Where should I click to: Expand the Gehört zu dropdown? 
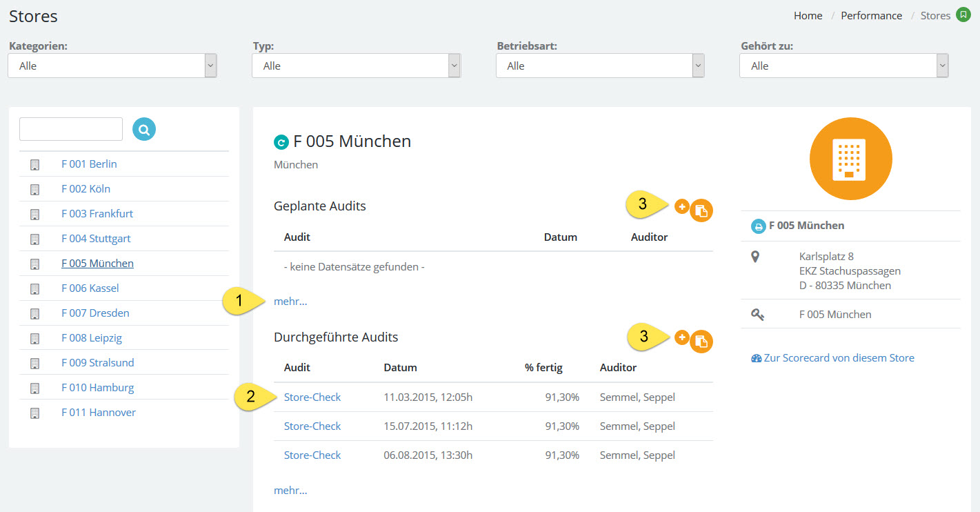pyautogui.click(x=843, y=66)
